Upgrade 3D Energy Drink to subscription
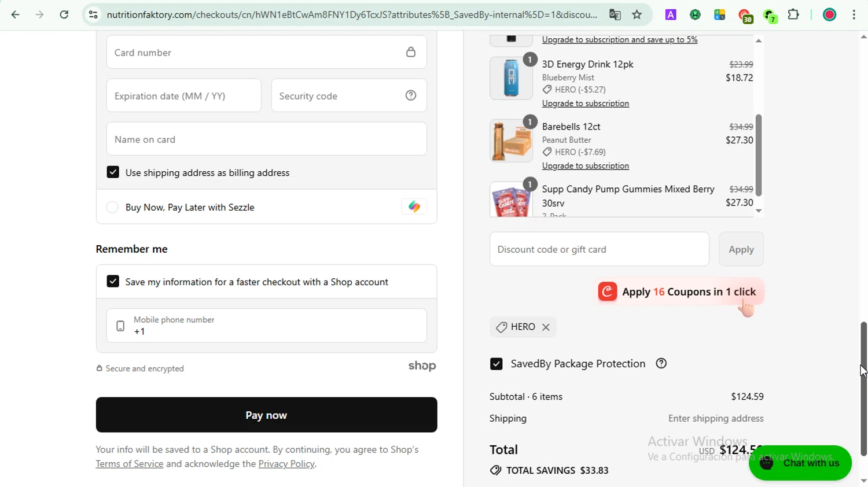The image size is (868, 487). coord(586,104)
